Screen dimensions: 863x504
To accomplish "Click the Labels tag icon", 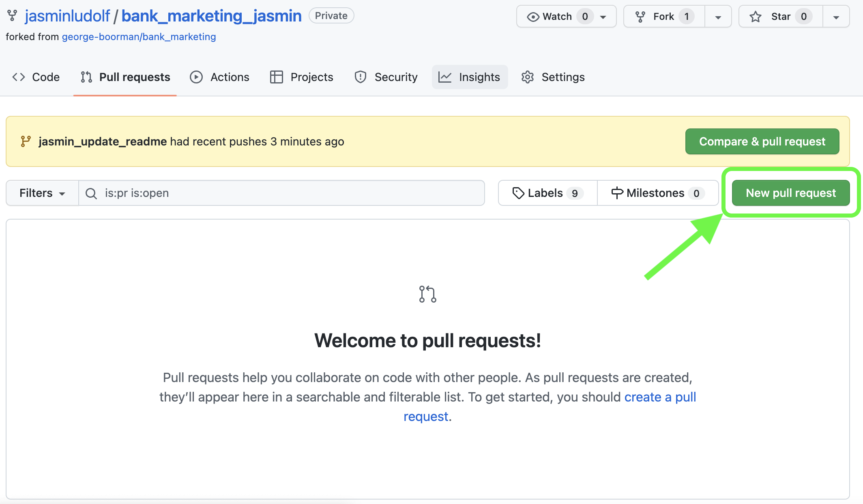I will [518, 193].
